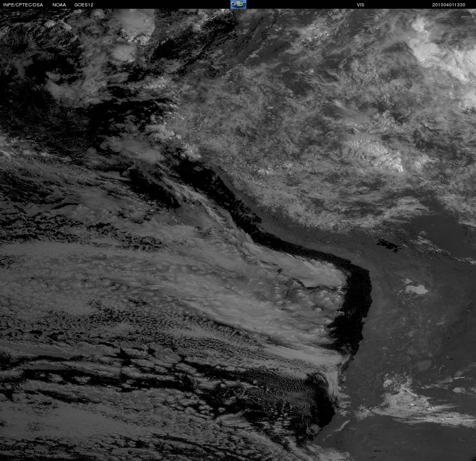
Task: Click the CPTEC logo in the header
Action: point(238,4)
